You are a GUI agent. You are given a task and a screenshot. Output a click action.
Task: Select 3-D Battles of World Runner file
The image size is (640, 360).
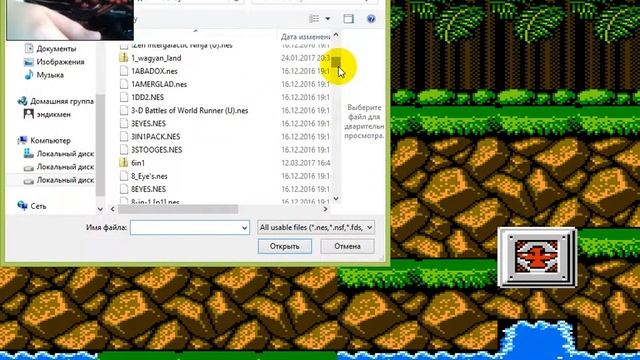tap(189, 110)
